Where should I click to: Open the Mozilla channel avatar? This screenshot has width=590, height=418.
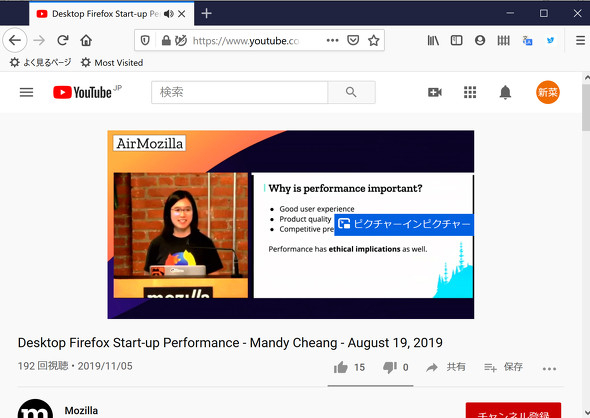(35, 409)
